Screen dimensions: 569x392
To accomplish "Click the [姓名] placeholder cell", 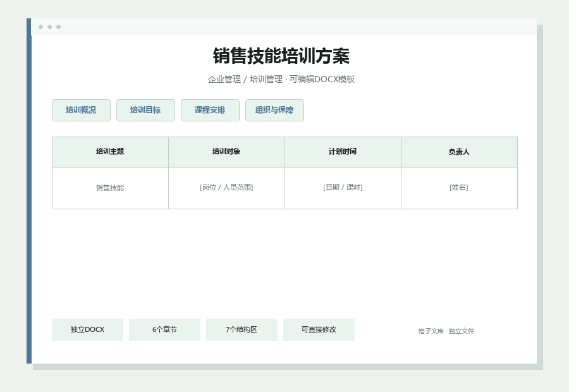I will point(459,188).
